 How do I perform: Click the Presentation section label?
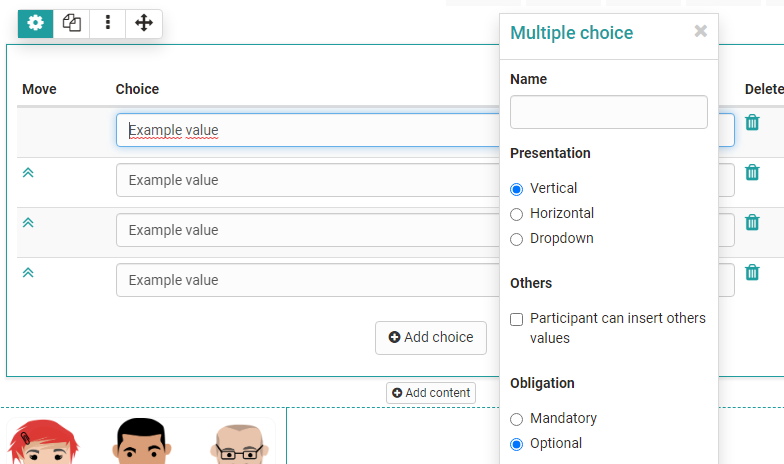pyautogui.click(x=550, y=153)
